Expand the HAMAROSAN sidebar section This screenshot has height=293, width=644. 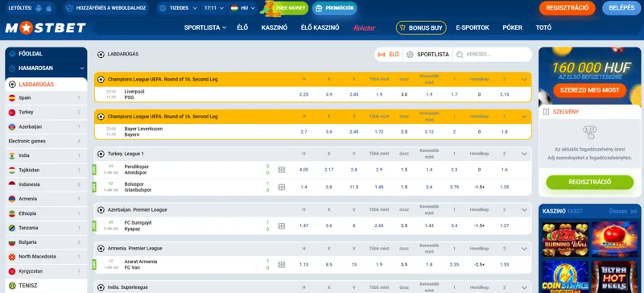coord(47,68)
